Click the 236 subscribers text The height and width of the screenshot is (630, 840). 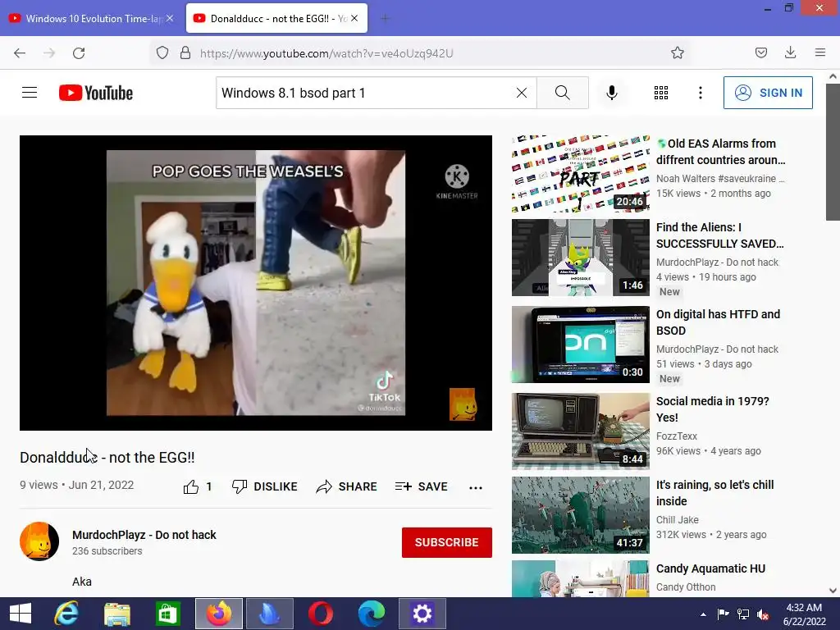coord(107,550)
